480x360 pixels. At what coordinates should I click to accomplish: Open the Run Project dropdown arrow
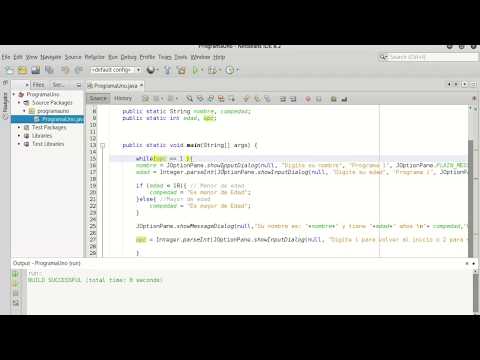tap(202, 70)
